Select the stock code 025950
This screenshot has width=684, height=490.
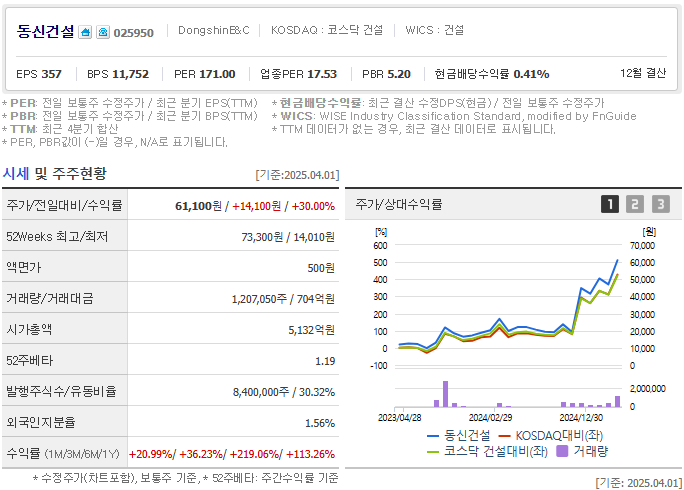(133, 33)
